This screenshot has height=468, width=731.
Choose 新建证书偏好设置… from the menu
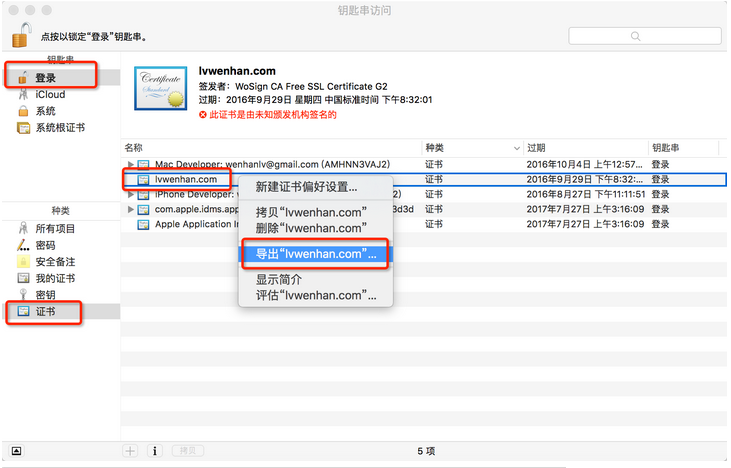316,187
